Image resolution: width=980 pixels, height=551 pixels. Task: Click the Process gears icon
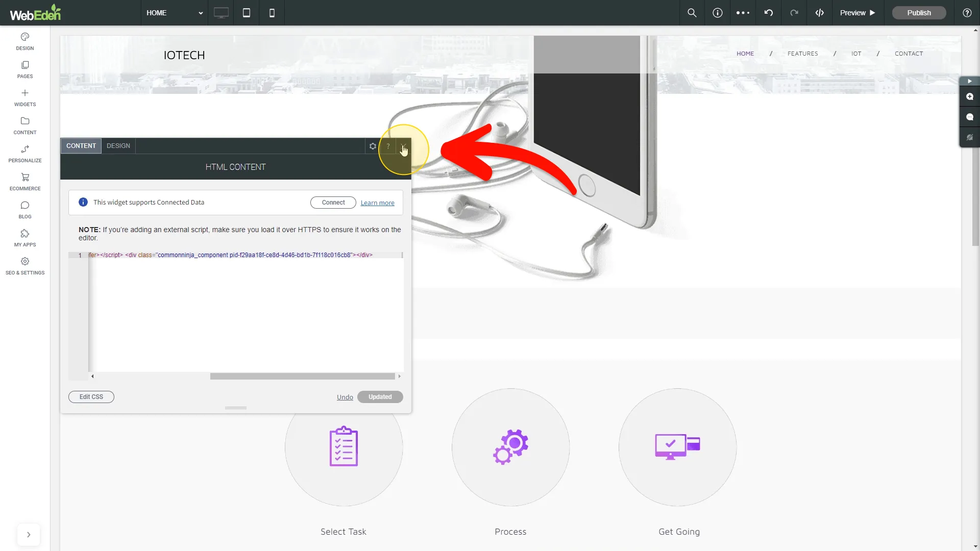(510, 446)
